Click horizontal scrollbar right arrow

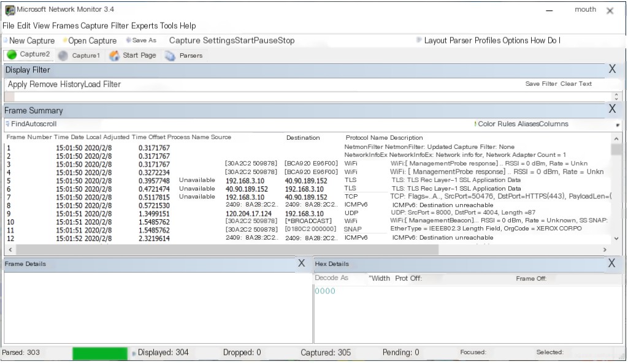pyautogui.click(x=605, y=249)
